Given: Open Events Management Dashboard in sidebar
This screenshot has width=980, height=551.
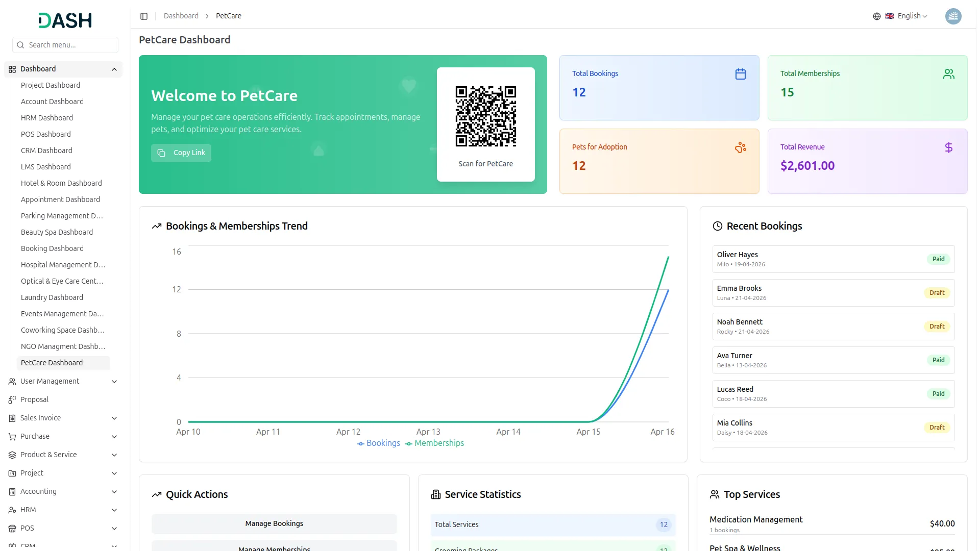Looking at the screenshot, I should tap(62, 314).
